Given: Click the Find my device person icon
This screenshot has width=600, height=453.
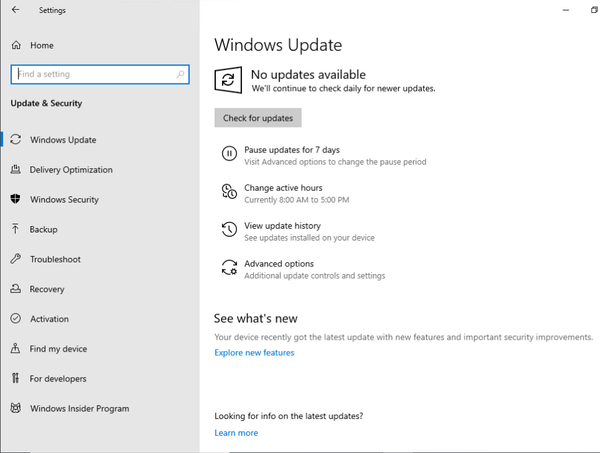Looking at the screenshot, I should click(x=15, y=348).
